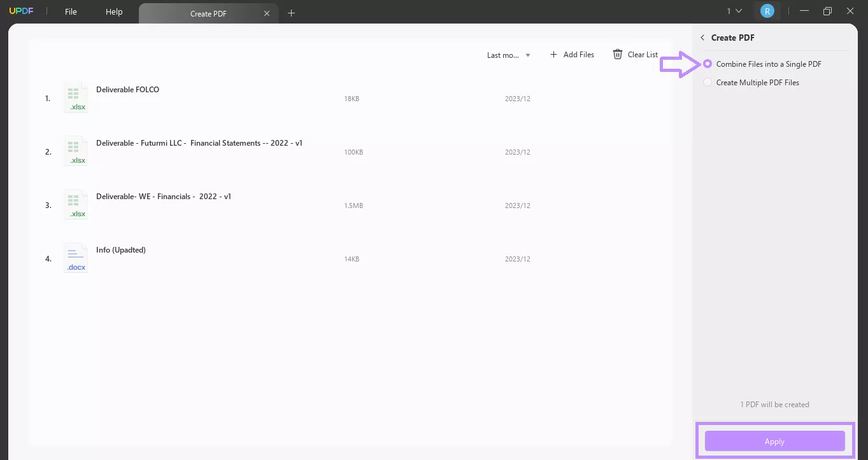Select Combine Files into a Single PDF
Screen dimensions: 868x460
763,64
